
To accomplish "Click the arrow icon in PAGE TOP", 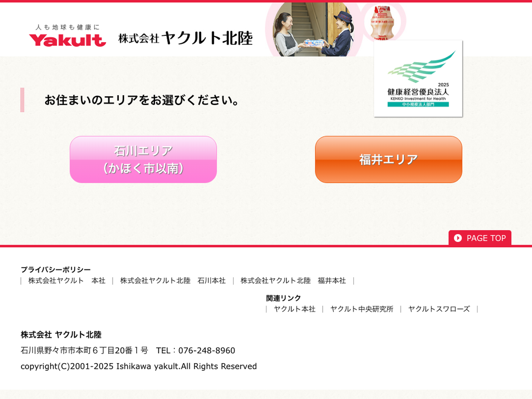I will pos(458,238).
